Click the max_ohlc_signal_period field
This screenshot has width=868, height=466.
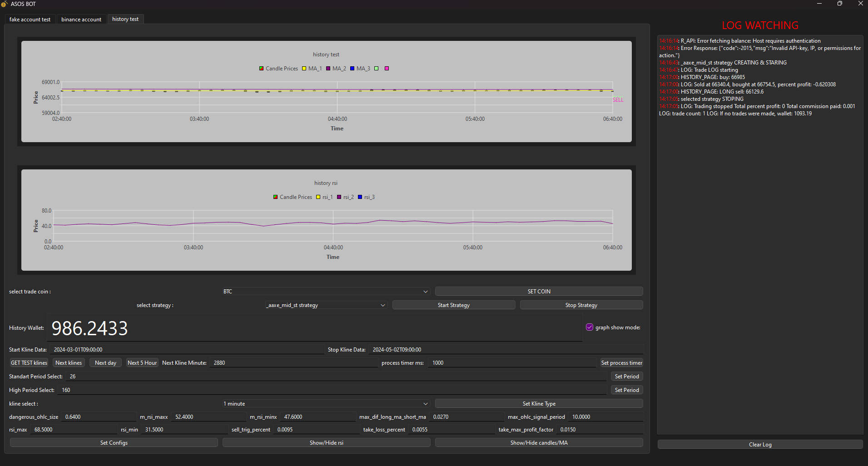(605, 417)
